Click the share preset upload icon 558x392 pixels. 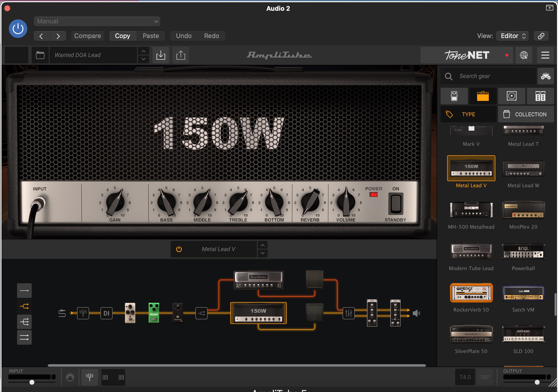(x=181, y=55)
